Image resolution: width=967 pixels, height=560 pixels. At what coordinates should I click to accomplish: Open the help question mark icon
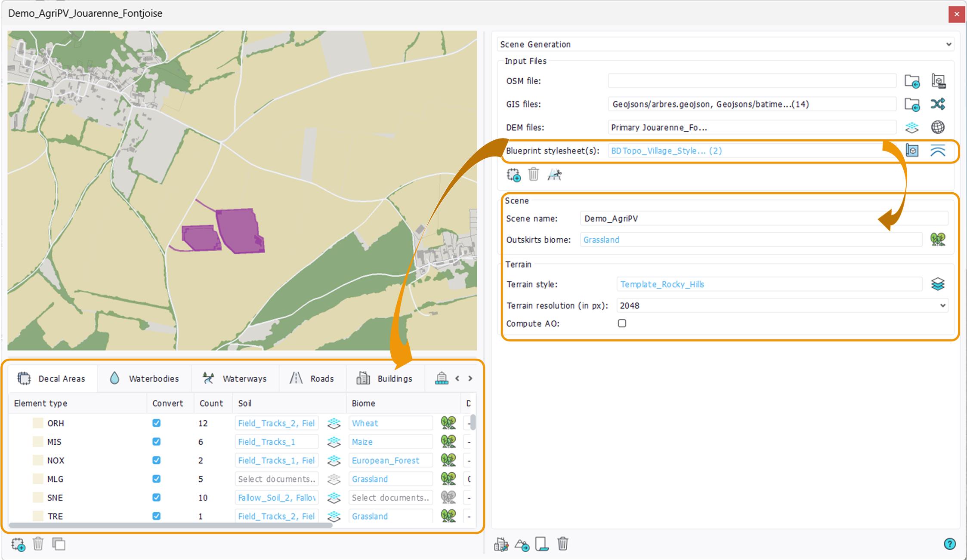pyautogui.click(x=949, y=544)
